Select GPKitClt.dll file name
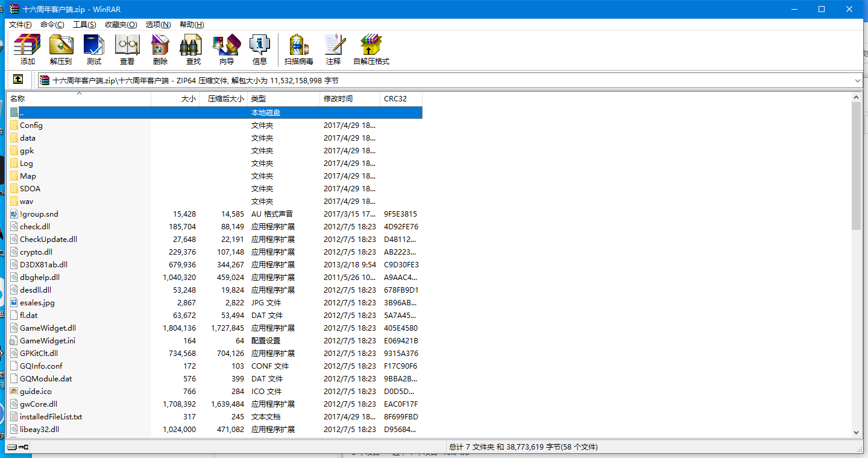Screen dimensions: 868x458 tap(39, 354)
